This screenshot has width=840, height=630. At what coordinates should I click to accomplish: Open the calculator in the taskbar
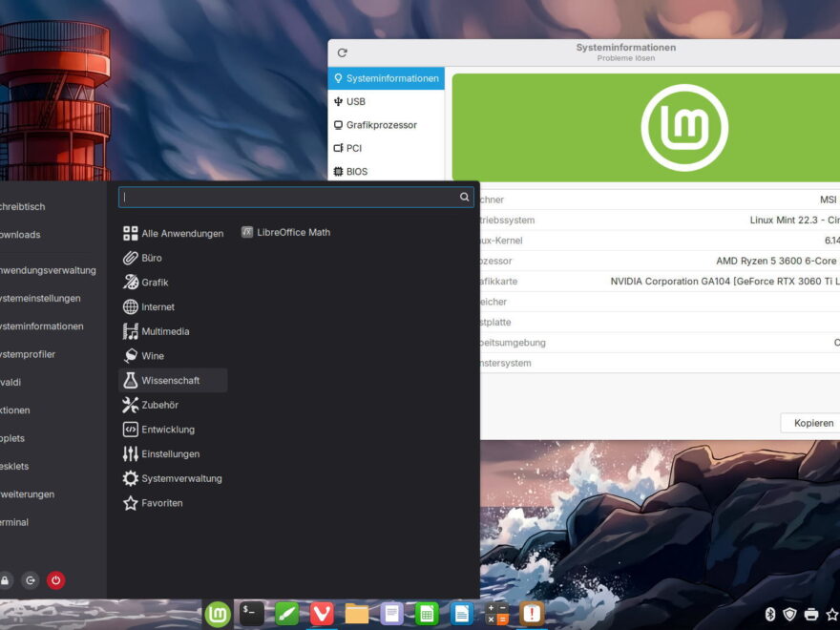[x=496, y=614]
